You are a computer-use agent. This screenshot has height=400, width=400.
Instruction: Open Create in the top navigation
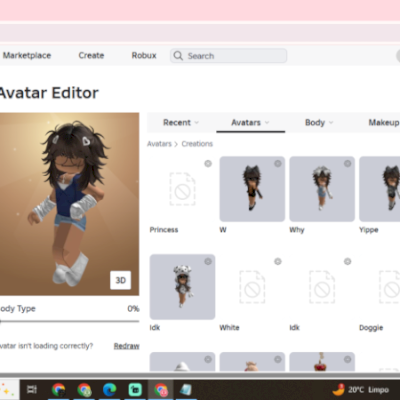tap(91, 55)
